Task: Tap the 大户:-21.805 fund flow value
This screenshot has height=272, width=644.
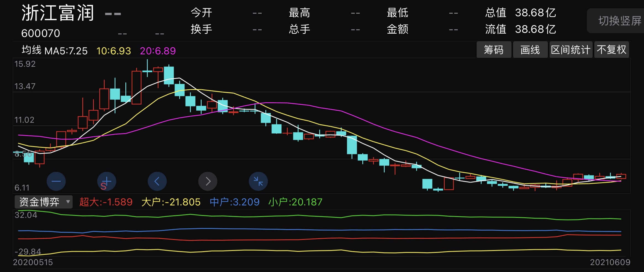Action: point(171,202)
